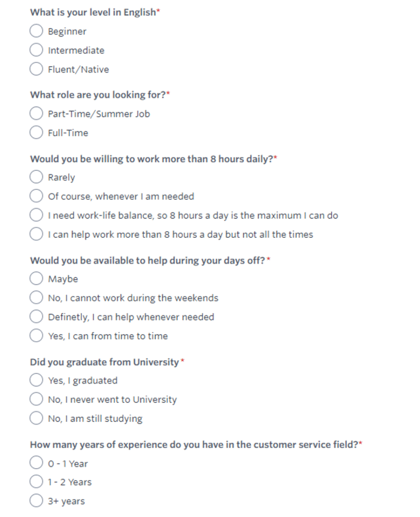Screen dimensions: 420x517
Task: Pick 3+ years experience option
Action: (36, 500)
